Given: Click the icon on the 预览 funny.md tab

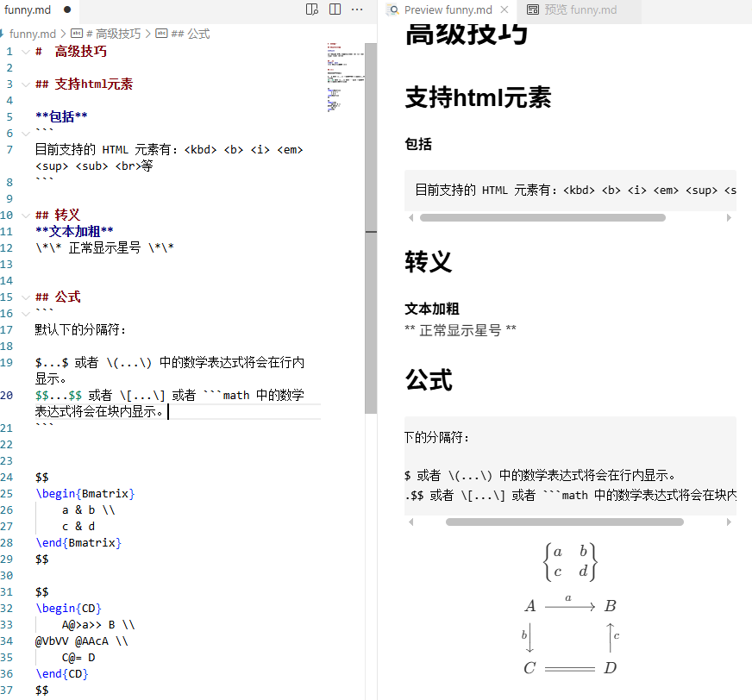Looking at the screenshot, I should 532,9.
